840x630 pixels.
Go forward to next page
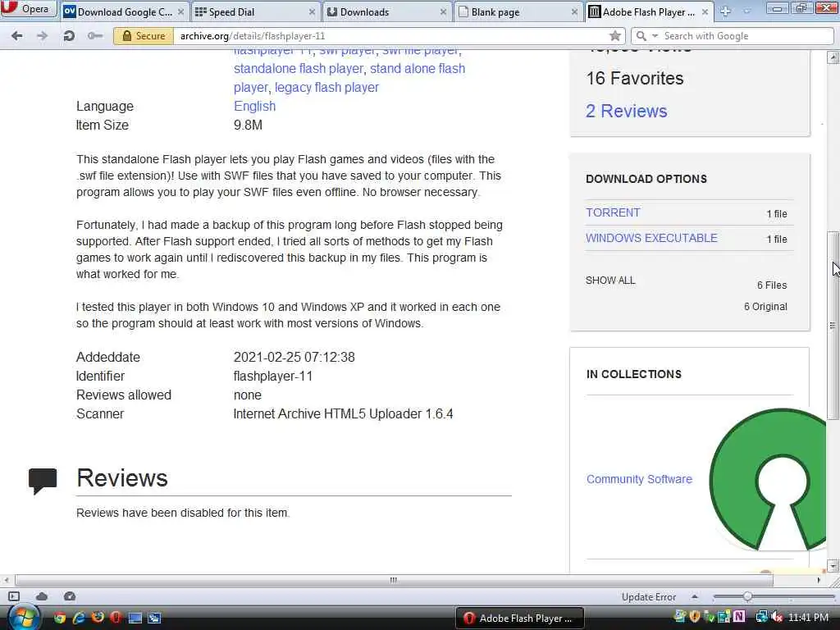43,36
